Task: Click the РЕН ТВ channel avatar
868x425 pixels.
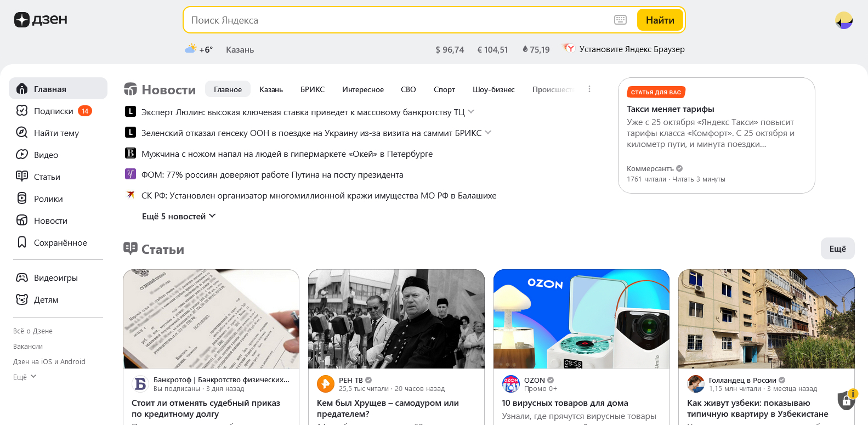Action: click(x=326, y=384)
